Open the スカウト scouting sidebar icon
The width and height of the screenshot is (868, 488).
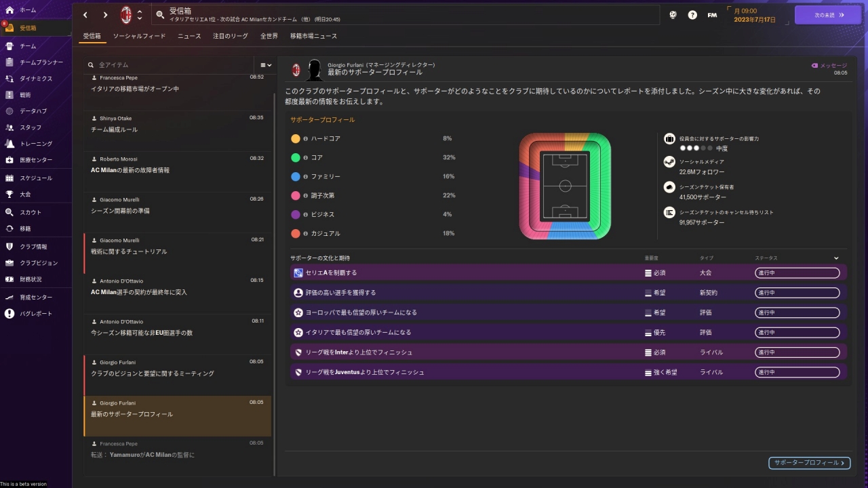(x=9, y=212)
